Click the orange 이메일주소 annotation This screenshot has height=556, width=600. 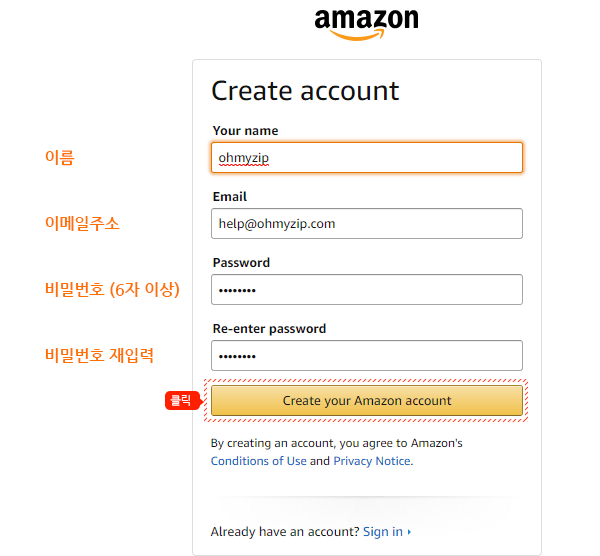tap(82, 224)
